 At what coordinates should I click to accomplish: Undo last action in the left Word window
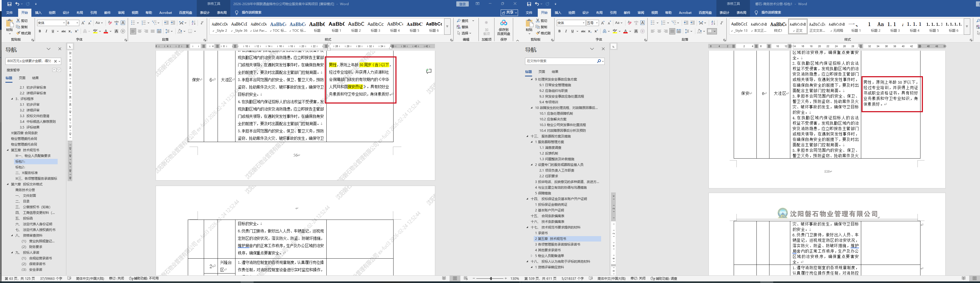(x=17, y=4)
